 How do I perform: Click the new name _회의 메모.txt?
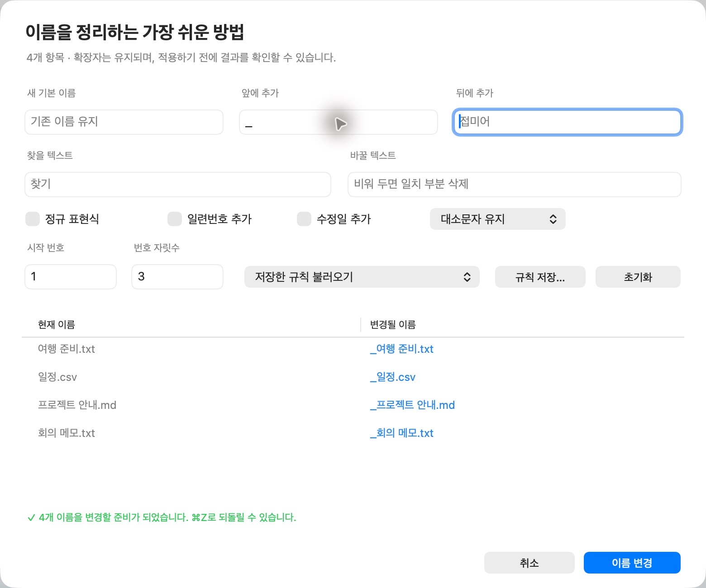402,433
